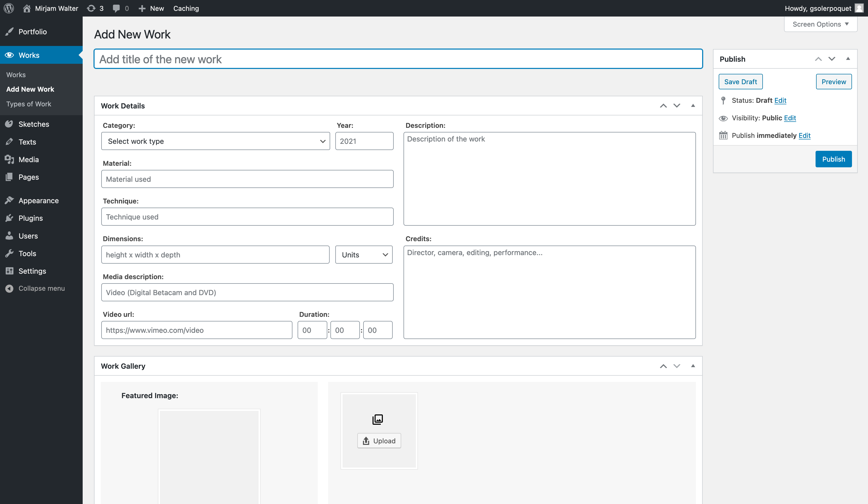Click the Visibility eye icon
This screenshot has width=868, height=504.
pyautogui.click(x=723, y=117)
